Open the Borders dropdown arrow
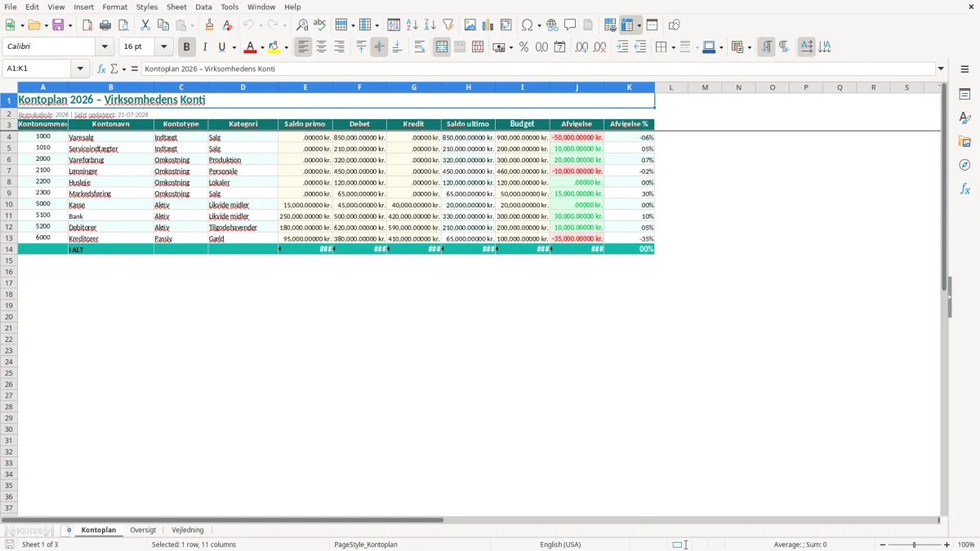Viewport: 980px width, 551px height. pos(672,47)
